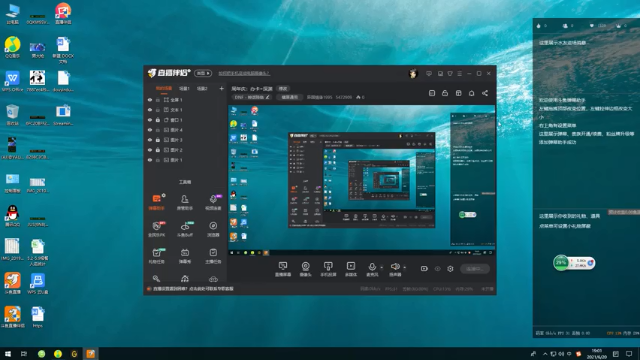Open the stream settings gear icon
The width and height of the screenshot is (640, 360).
tap(450, 269)
